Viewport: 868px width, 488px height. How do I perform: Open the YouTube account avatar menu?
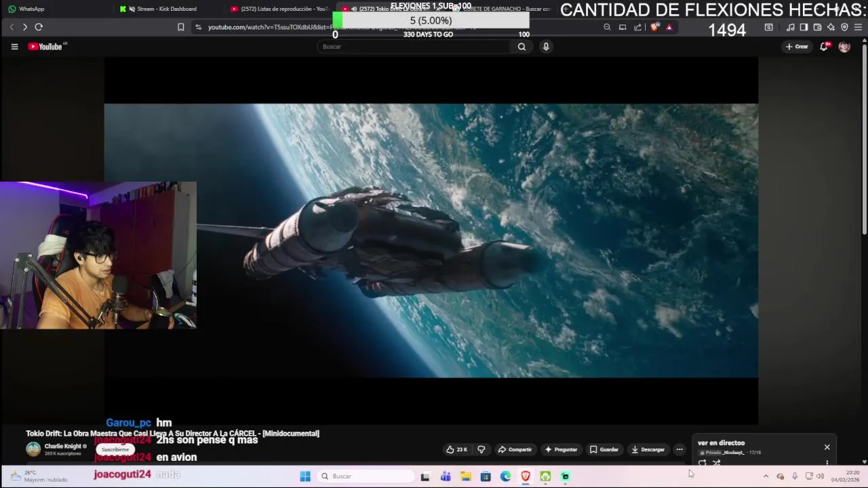tap(844, 47)
